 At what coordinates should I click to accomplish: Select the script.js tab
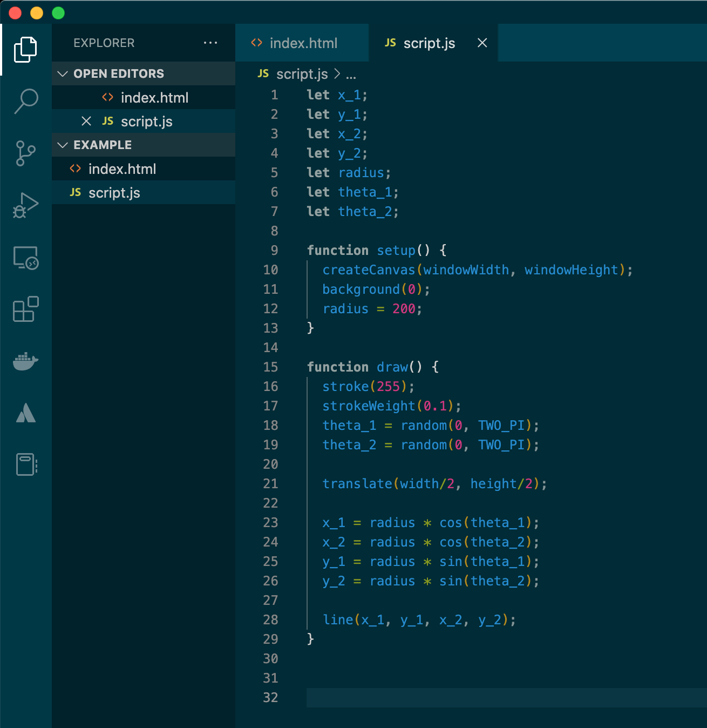(429, 43)
